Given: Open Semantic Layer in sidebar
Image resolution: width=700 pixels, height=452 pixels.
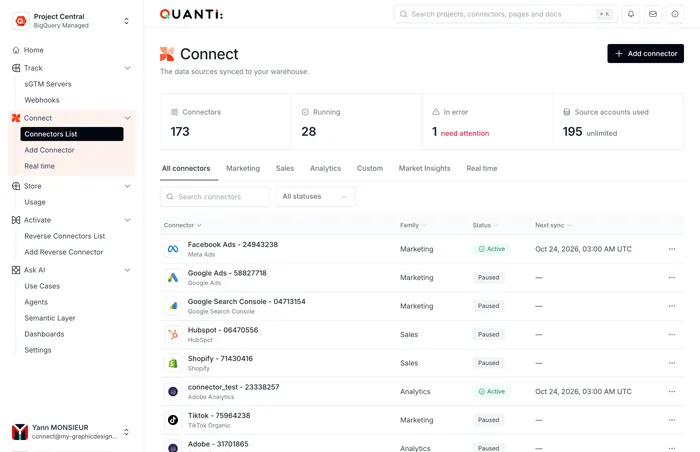Looking at the screenshot, I should coord(50,318).
